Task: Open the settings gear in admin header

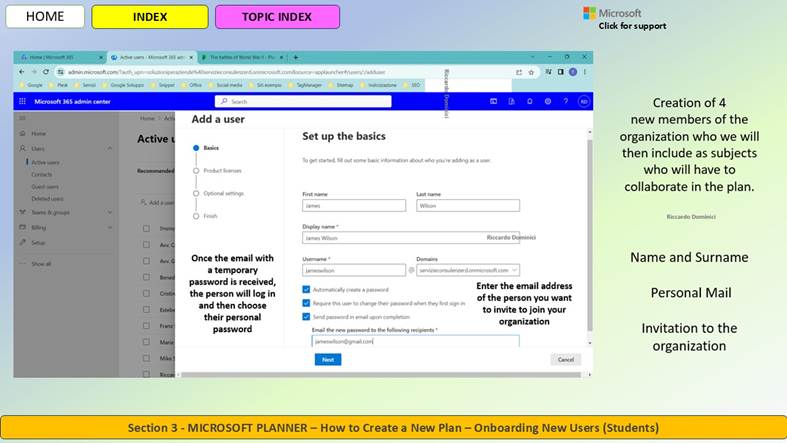Action: point(548,101)
